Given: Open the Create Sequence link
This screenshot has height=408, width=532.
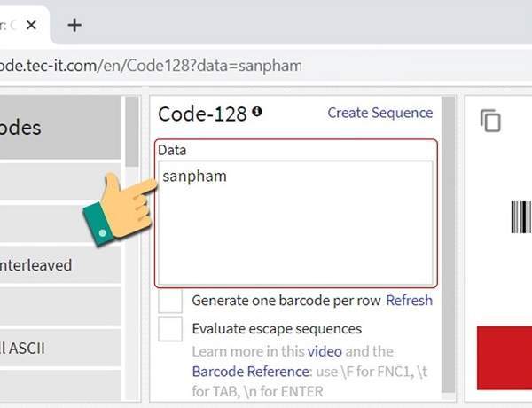Looking at the screenshot, I should (379, 113).
